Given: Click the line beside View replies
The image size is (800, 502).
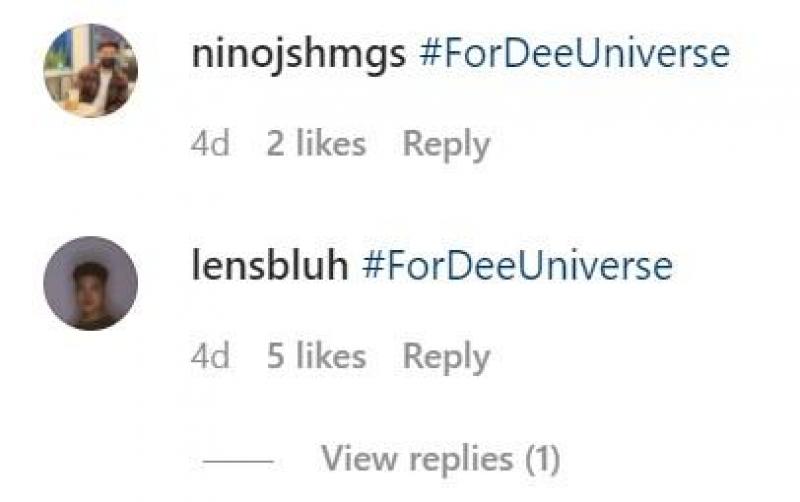Looking at the screenshot, I should (x=238, y=462).
